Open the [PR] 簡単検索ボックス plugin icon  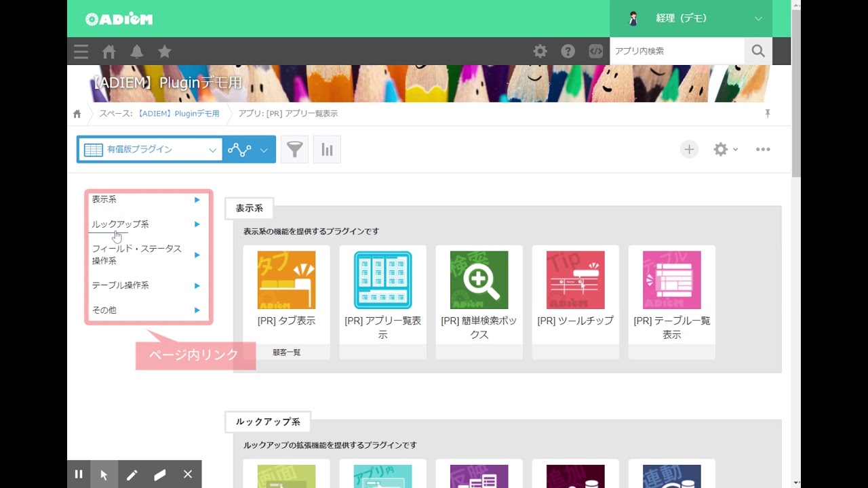[x=479, y=280]
